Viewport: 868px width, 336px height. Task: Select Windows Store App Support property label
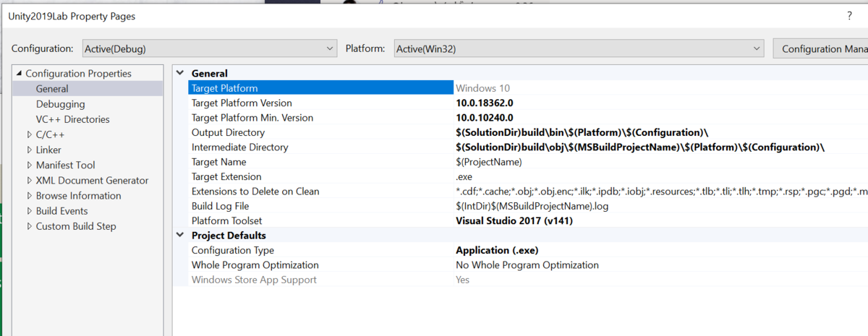point(254,280)
